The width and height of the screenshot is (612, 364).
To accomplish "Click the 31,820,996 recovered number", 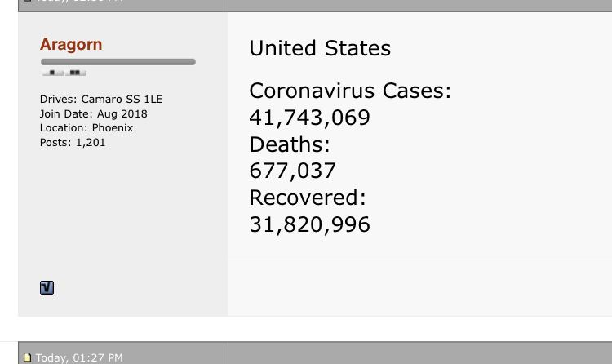I will point(309,224).
